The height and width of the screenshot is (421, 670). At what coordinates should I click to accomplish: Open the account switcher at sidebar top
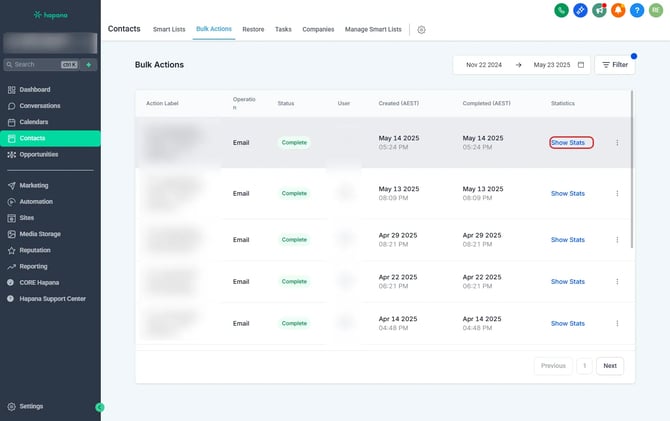[50, 43]
